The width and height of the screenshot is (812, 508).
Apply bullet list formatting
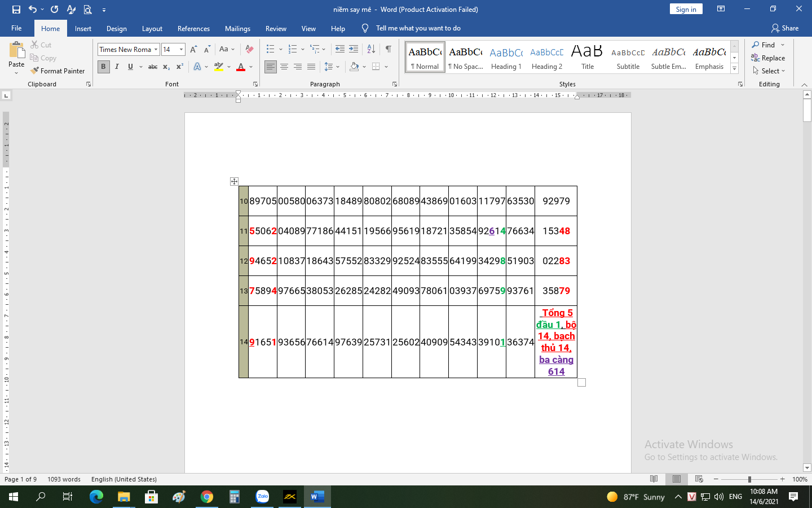[x=271, y=50]
